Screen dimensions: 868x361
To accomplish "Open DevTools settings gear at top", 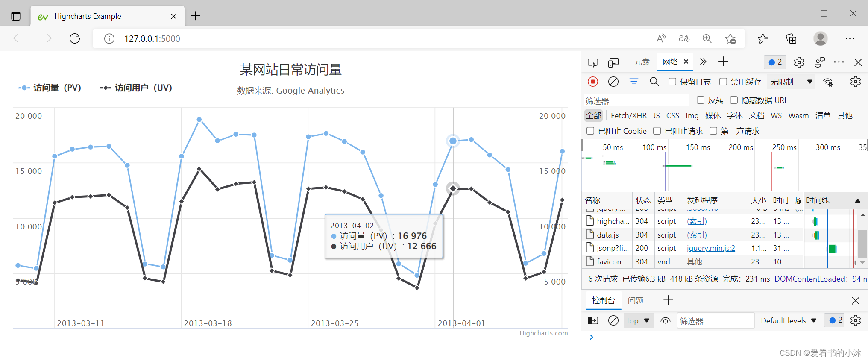I will [799, 62].
